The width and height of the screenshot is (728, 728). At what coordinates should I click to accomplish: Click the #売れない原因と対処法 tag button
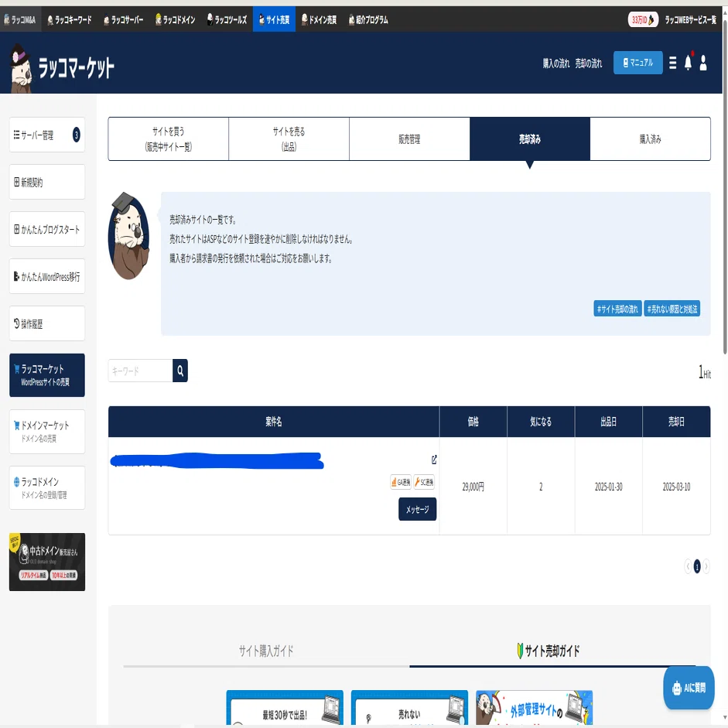tap(672, 309)
